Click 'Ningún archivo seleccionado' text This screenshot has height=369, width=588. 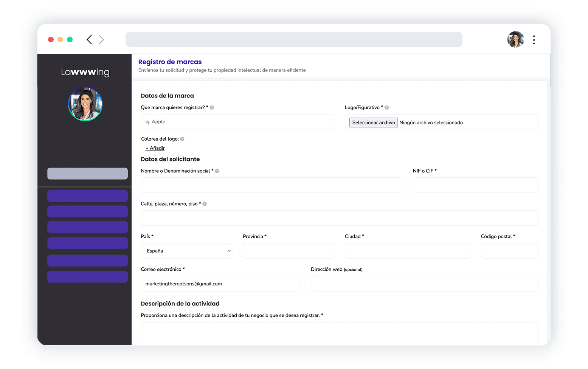431,122
